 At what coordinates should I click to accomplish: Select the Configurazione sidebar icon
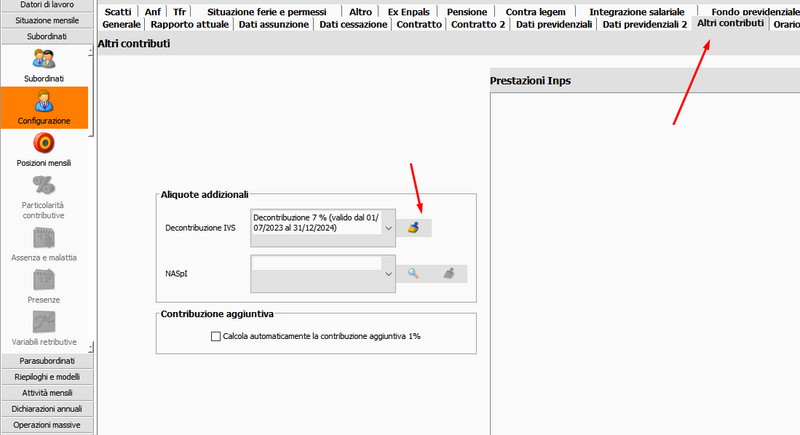pyautogui.click(x=43, y=104)
